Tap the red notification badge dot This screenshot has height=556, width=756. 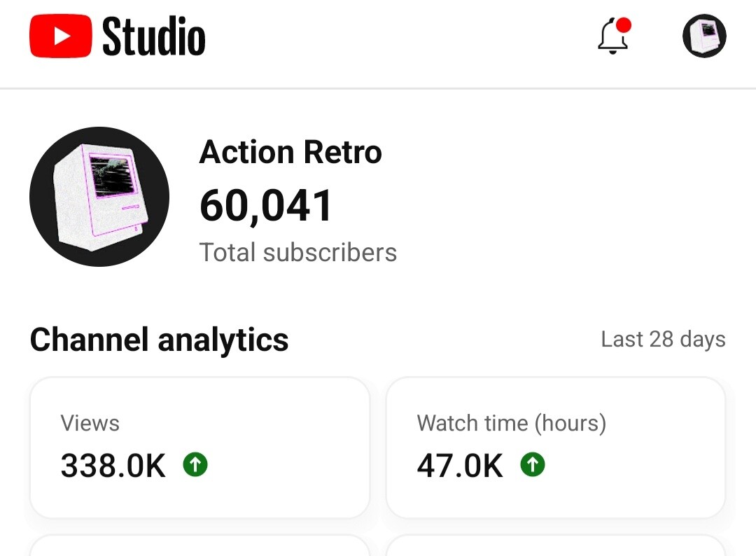pos(624,25)
